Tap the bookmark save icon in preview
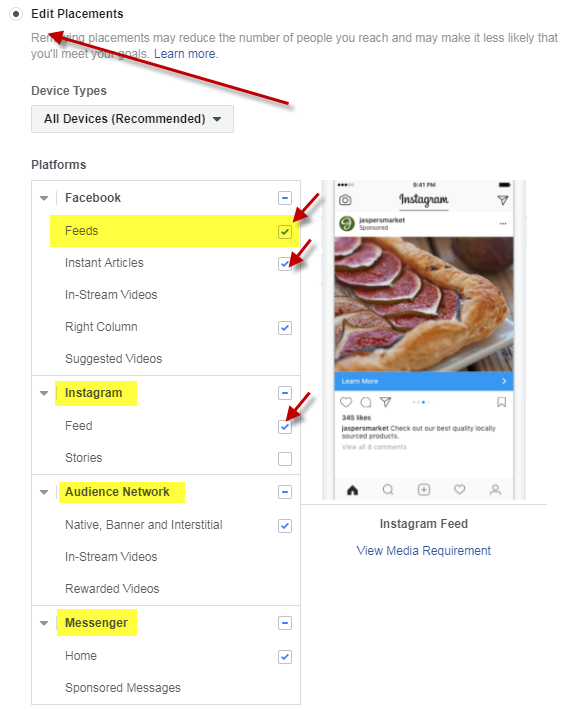Viewport: 580px width, 710px height. coord(501,402)
